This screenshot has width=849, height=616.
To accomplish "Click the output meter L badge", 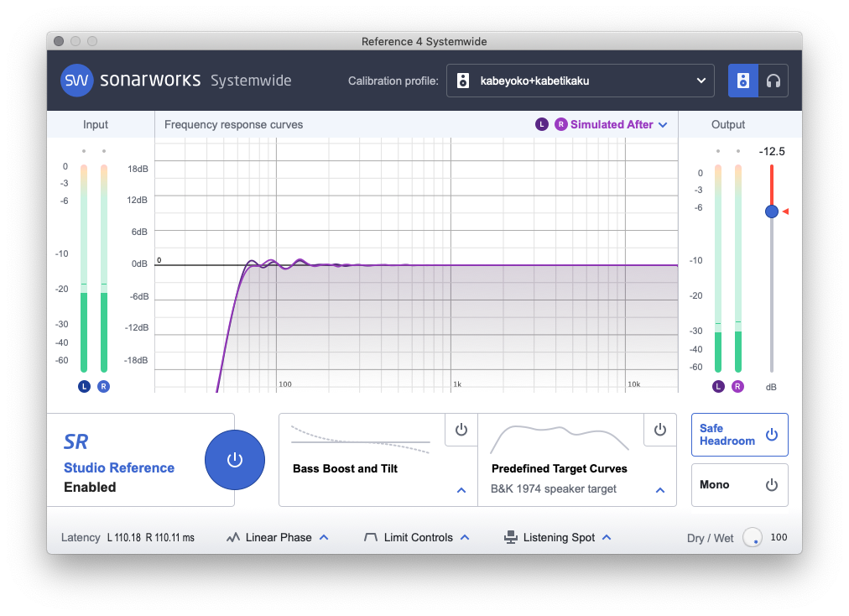I will [x=718, y=386].
